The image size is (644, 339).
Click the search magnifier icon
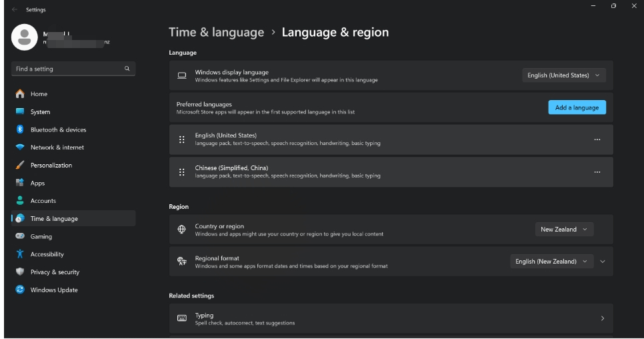point(127,69)
